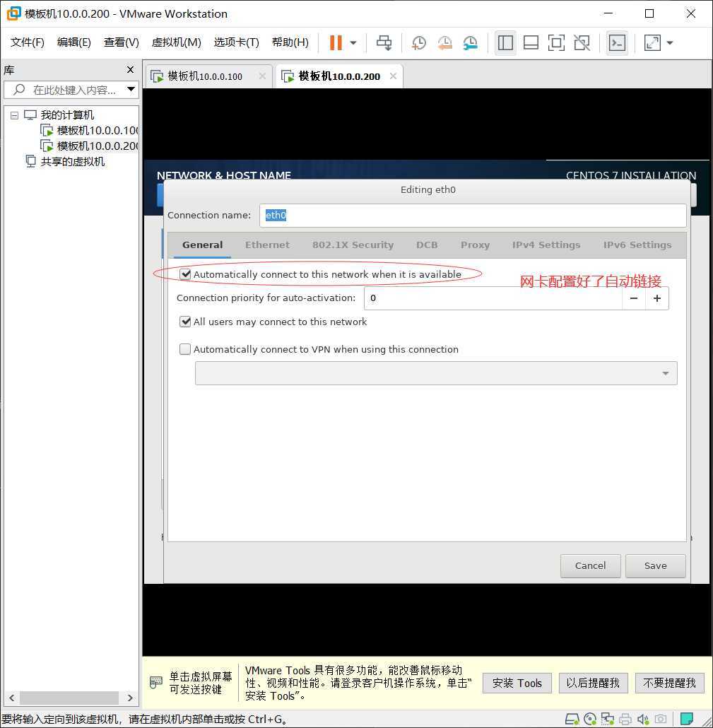Switch to the IPv6 Settings tab

(637, 245)
